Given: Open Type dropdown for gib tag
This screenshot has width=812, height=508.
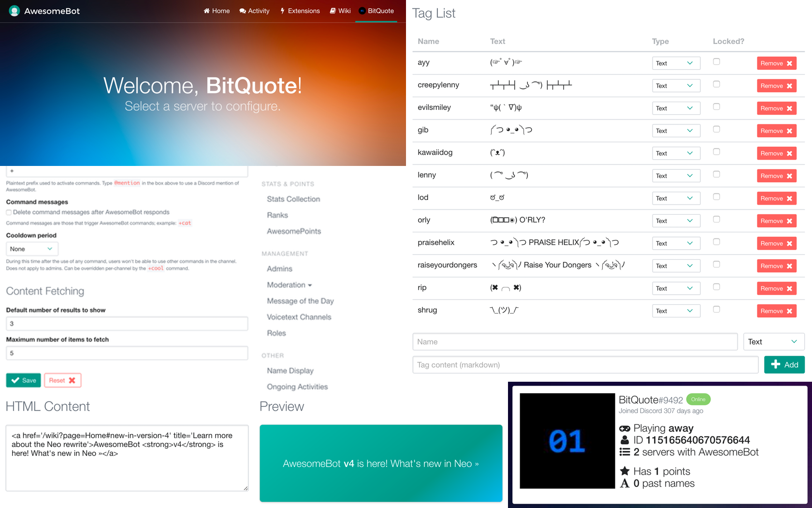Looking at the screenshot, I should (x=676, y=131).
